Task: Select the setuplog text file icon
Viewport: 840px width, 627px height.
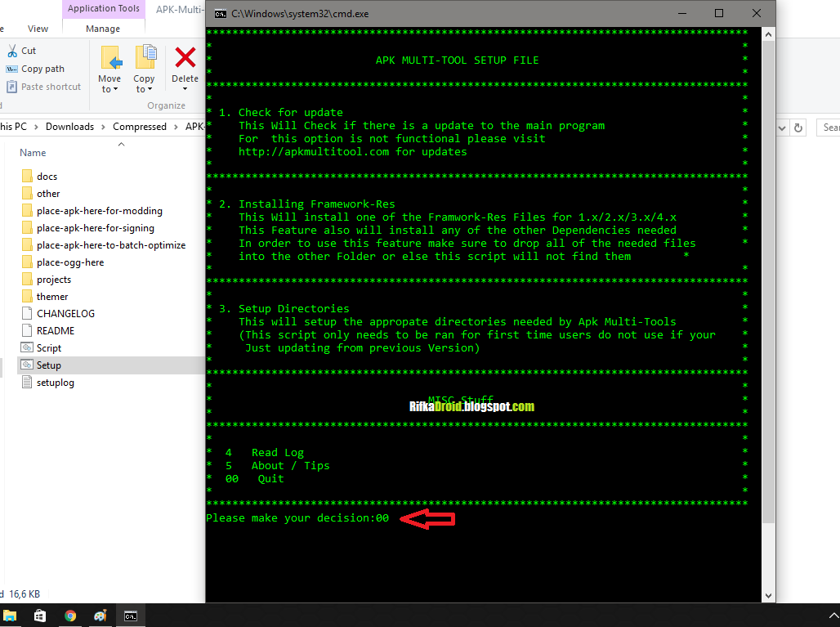Action: (27, 382)
